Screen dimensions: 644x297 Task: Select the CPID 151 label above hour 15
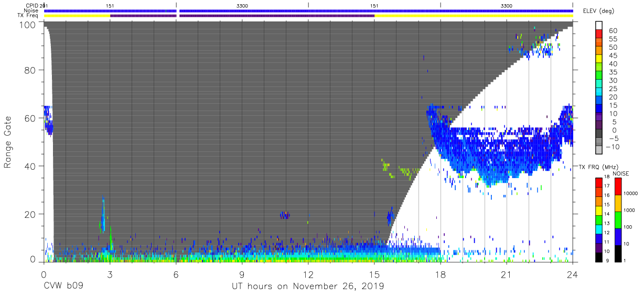point(374,5)
